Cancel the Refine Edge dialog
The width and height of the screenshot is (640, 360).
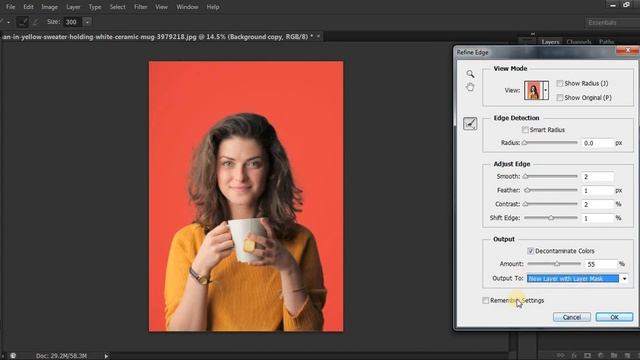click(571, 317)
